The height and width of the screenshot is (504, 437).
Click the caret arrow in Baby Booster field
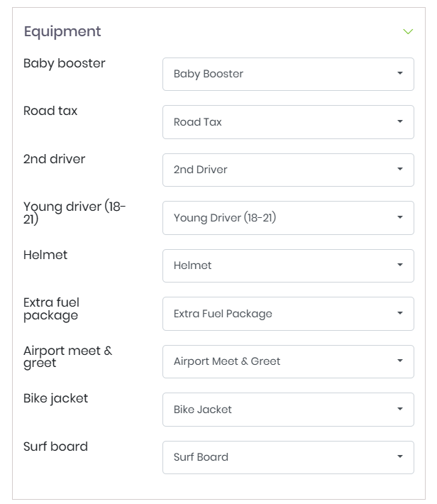click(x=400, y=74)
